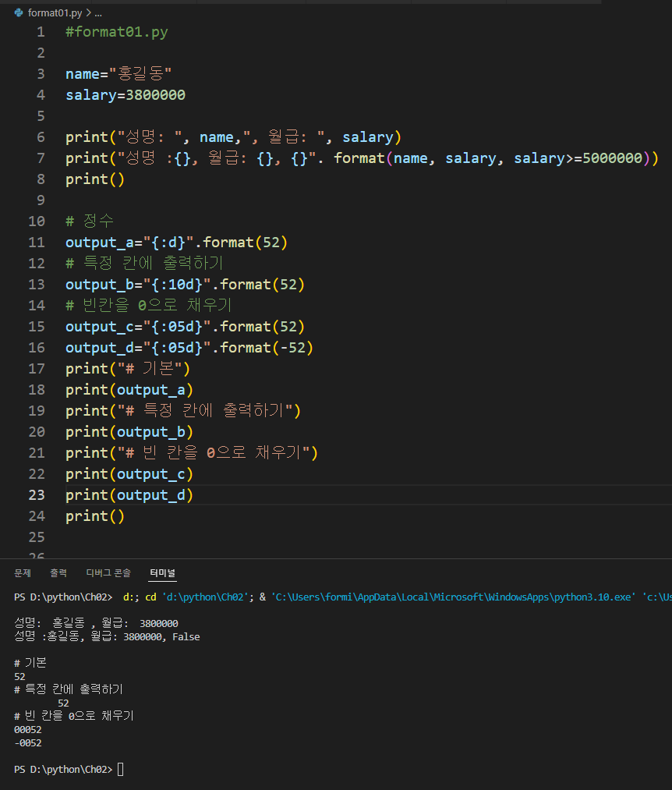Open format01.py breadcrumb item
672x790 pixels.
tap(55, 13)
